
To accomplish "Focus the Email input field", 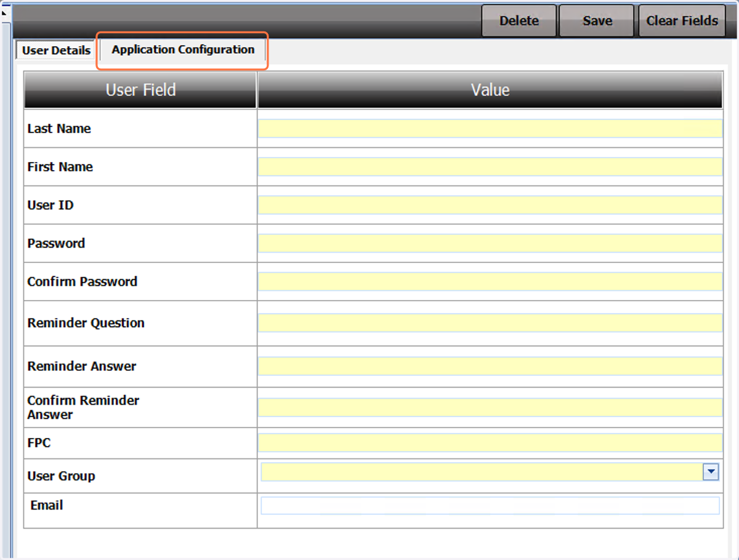I will [x=490, y=506].
